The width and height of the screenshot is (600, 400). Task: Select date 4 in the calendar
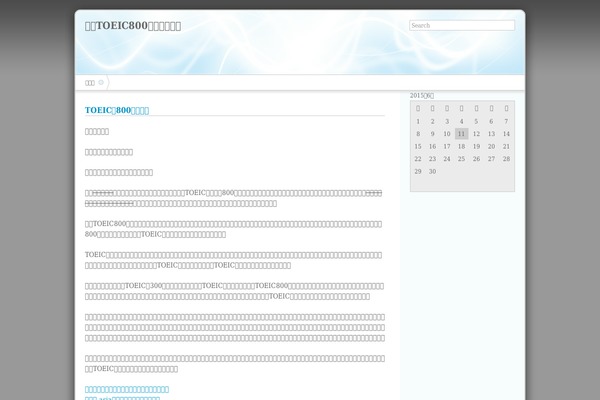[461, 121]
